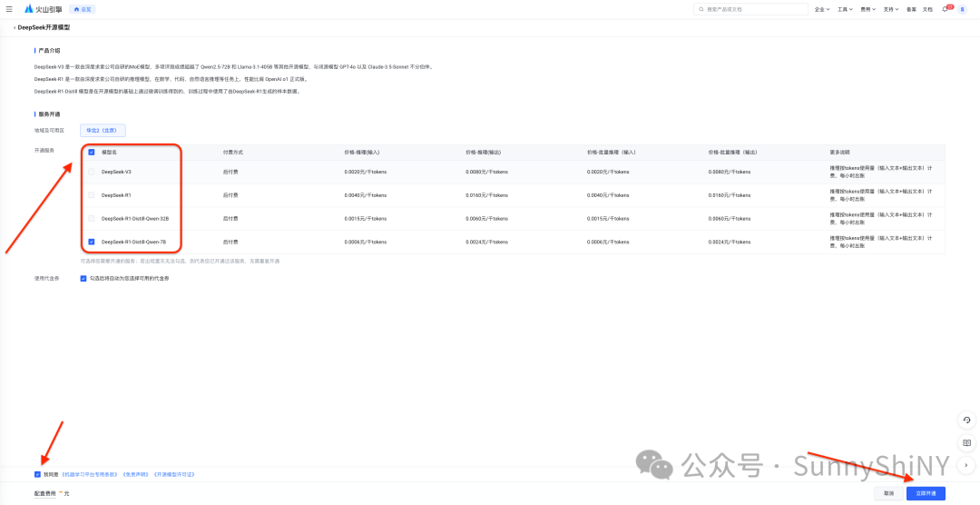
Task: Expand the floating sidebar arrow icon
Action: point(967,465)
